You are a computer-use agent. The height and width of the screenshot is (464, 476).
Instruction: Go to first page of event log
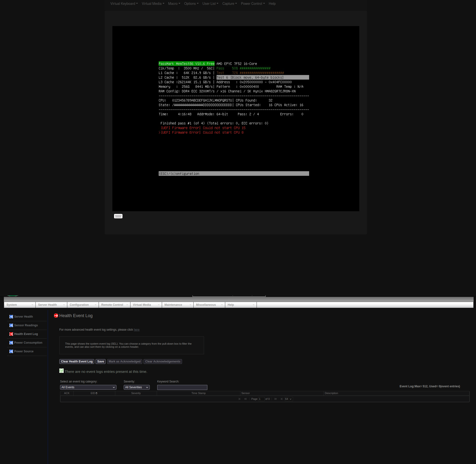coord(239,399)
